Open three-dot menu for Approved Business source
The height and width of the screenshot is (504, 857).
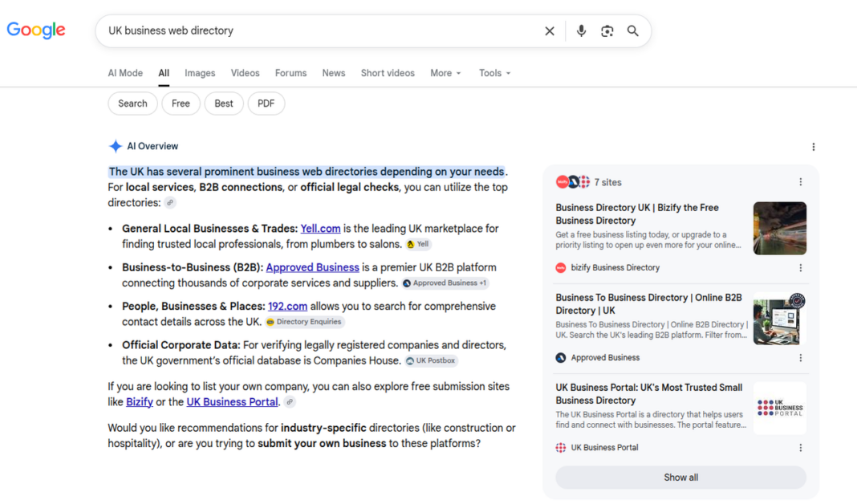coord(800,358)
